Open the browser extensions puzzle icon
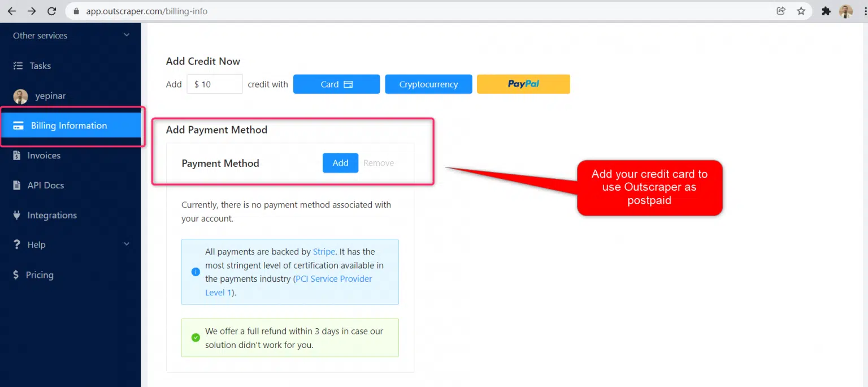This screenshot has width=868, height=387. 826,11
